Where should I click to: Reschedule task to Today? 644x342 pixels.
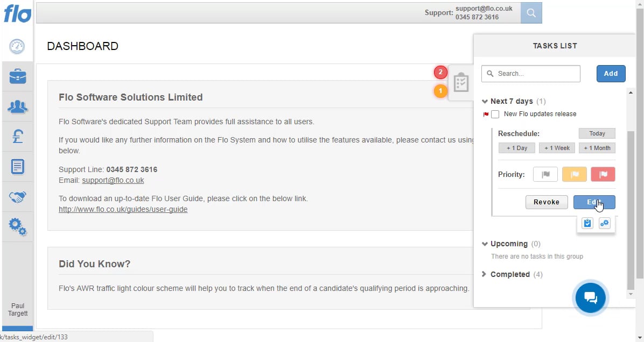point(597,133)
